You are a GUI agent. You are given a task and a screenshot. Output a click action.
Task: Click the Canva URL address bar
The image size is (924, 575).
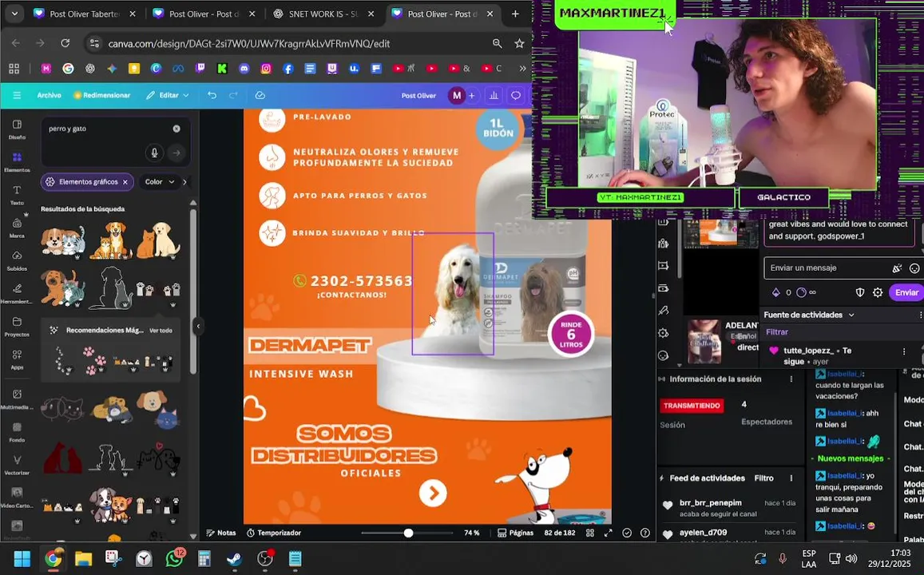(248, 44)
